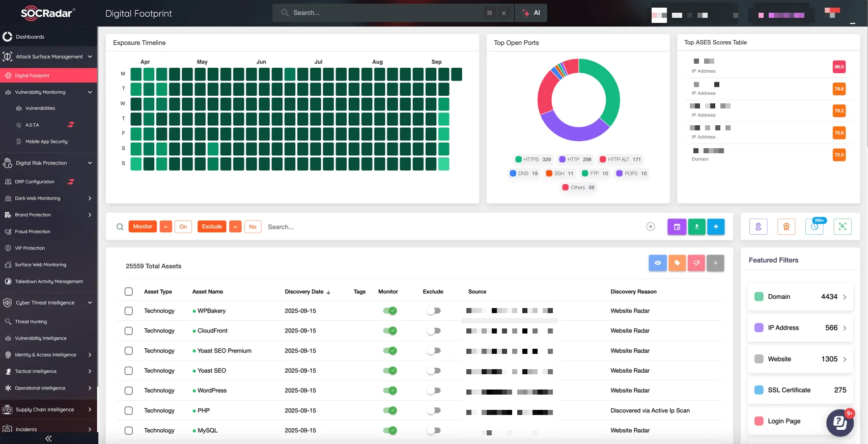The height and width of the screenshot is (444, 868).
Task: Check the WPBakery row checkbox
Action: click(128, 311)
